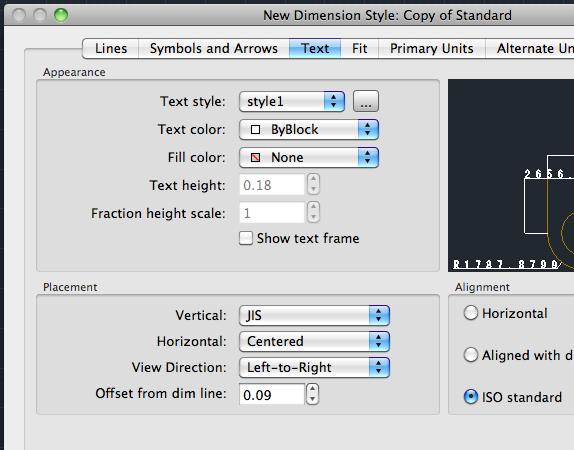This screenshot has width=574, height=450.
Task: Click the Fraction height scale field
Action: (272, 213)
